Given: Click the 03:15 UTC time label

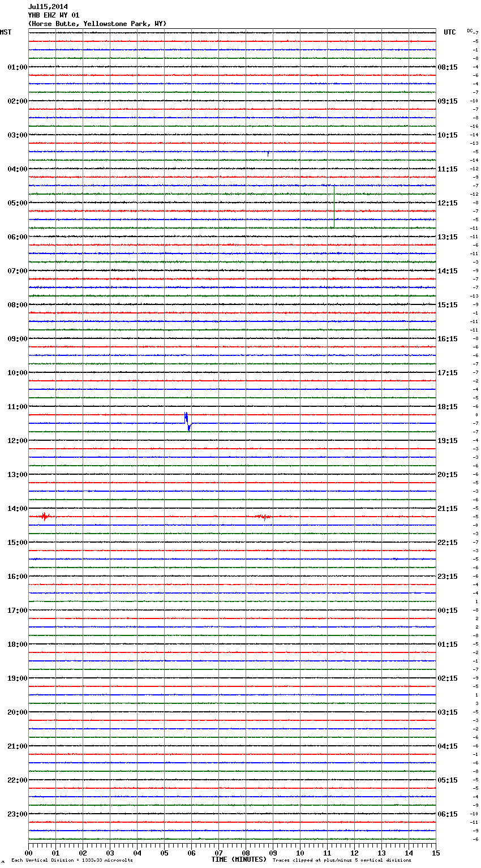Looking at the screenshot, I should click(x=448, y=712).
